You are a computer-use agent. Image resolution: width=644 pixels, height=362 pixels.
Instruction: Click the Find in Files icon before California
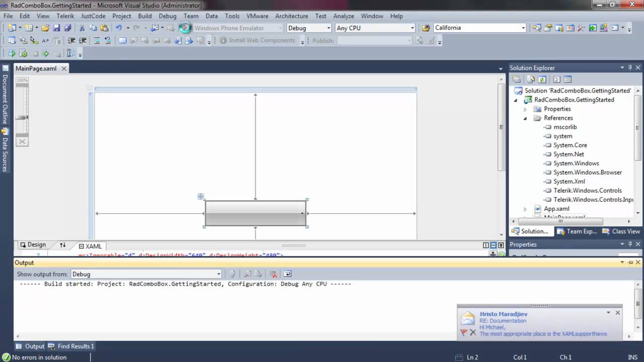click(x=426, y=28)
